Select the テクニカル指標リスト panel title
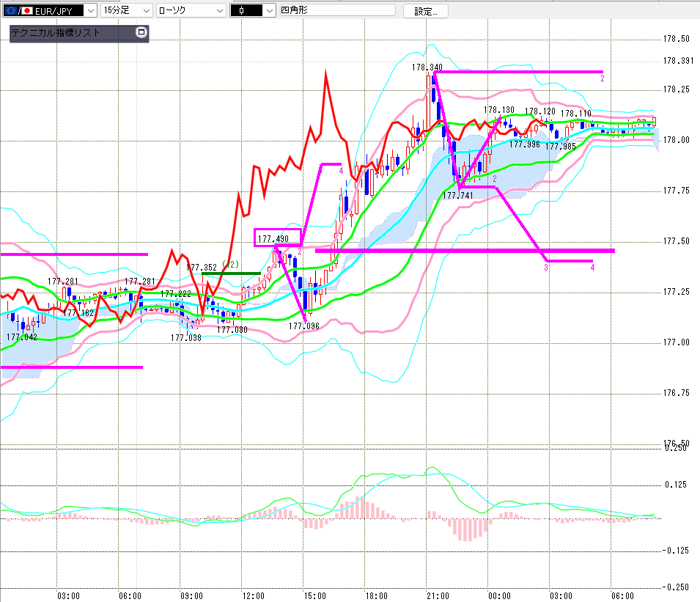Image resolution: width=700 pixels, height=602 pixels. pos(56,32)
